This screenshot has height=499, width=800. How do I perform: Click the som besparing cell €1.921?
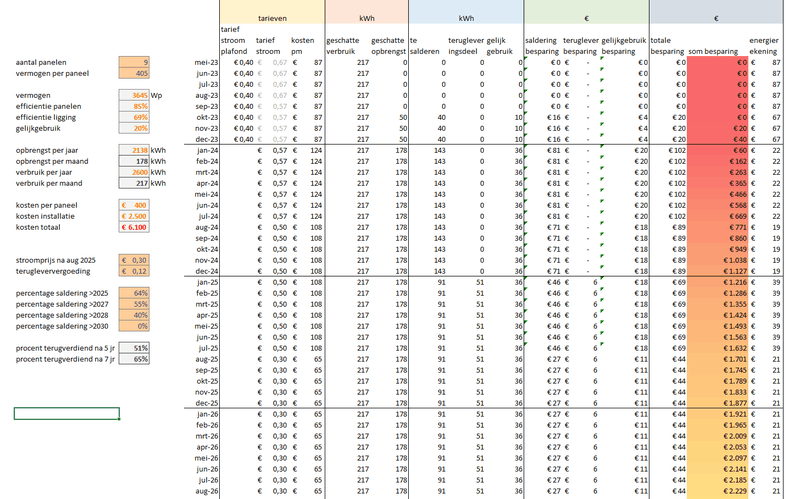[717, 414]
